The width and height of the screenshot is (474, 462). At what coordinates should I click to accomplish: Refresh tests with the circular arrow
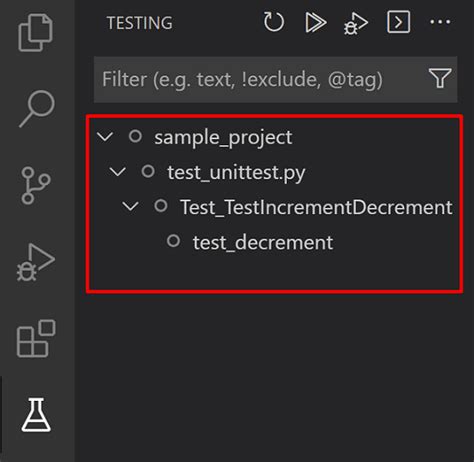pyautogui.click(x=274, y=22)
